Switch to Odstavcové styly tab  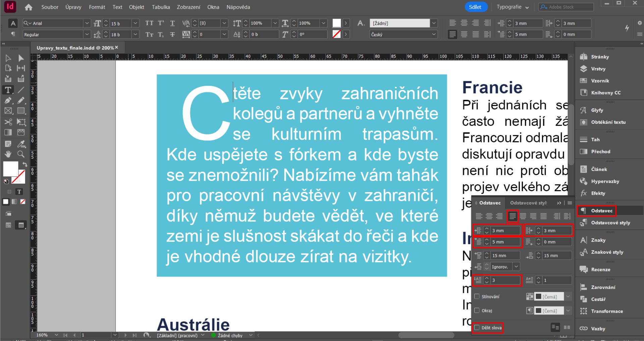tap(528, 203)
